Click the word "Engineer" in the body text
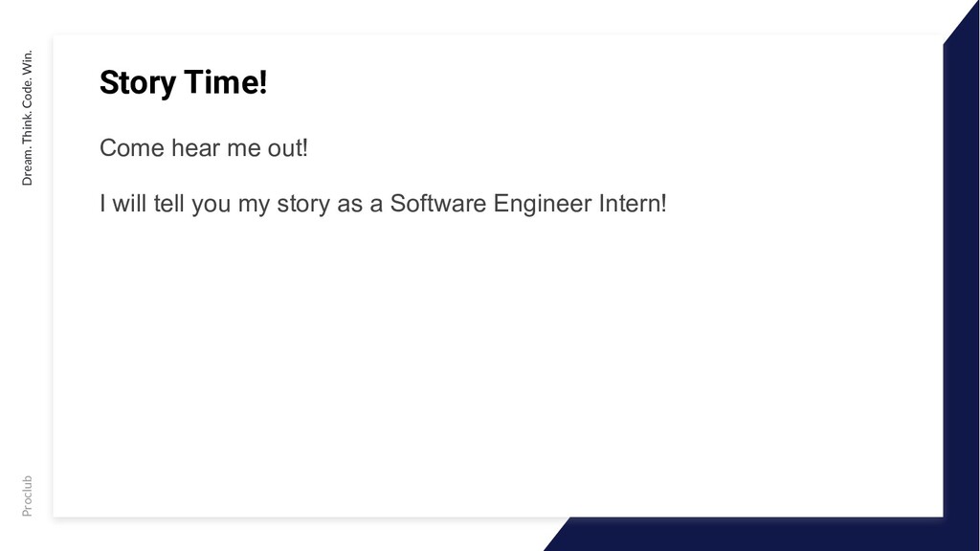Viewport: 980px width, 551px height. (x=543, y=205)
